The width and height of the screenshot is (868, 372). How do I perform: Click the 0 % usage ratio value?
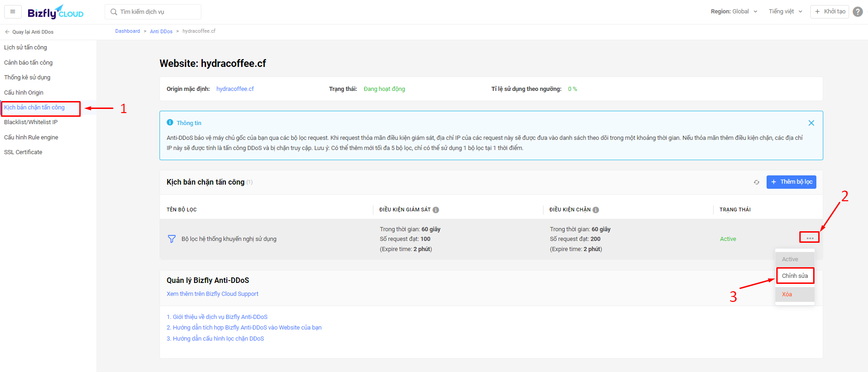coord(573,89)
